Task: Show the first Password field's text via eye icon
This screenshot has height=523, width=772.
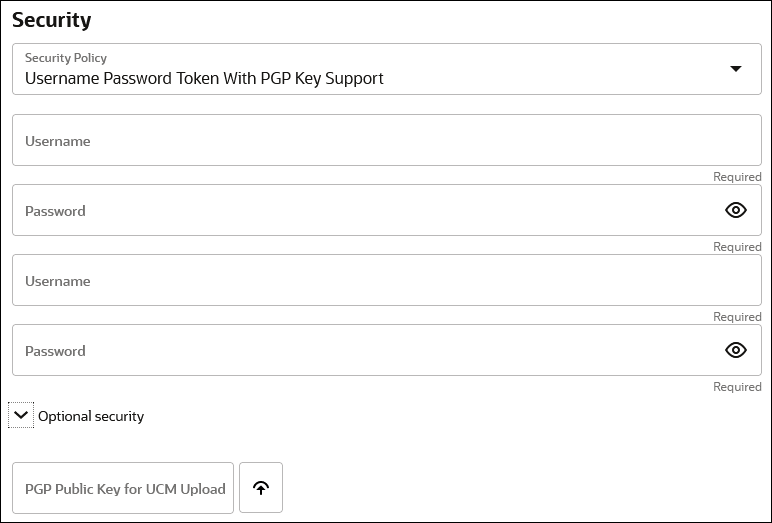Action: coord(736,210)
